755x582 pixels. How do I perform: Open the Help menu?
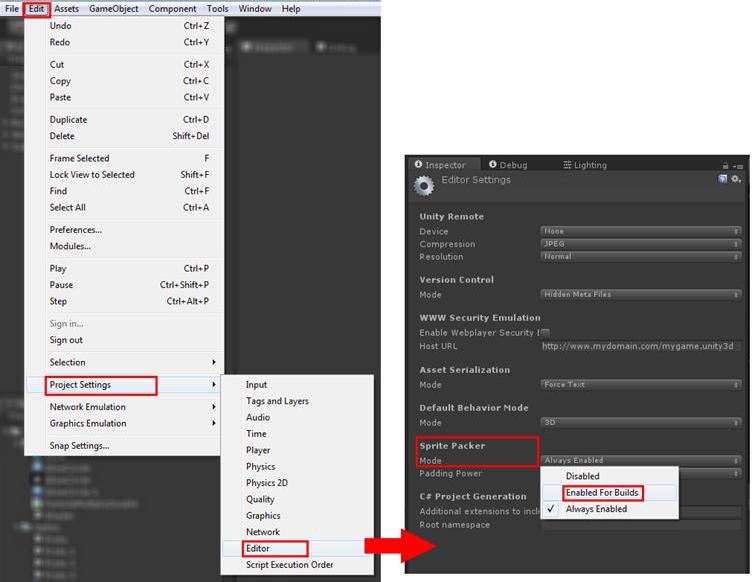291,9
